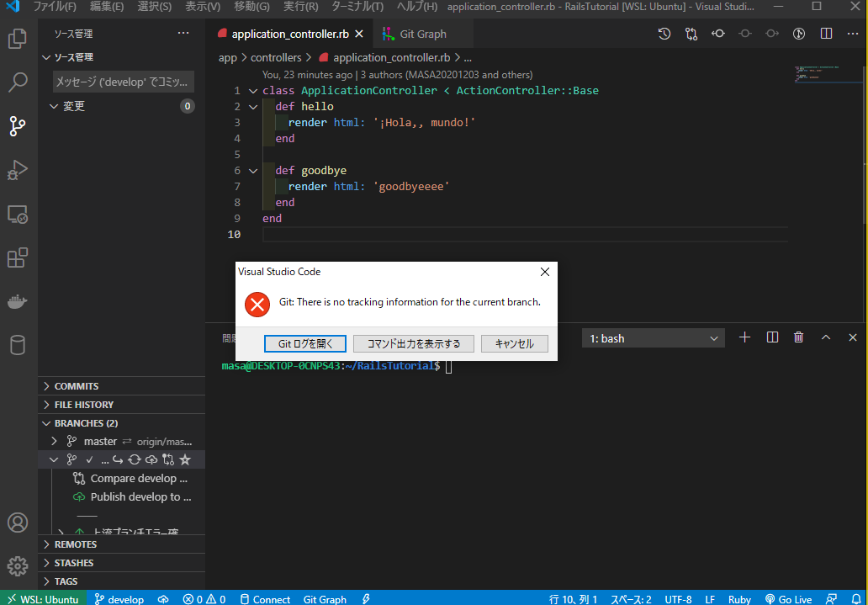Click the sync icon on the develop branch row
The width and height of the screenshot is (868, 605).
pyautogui.click(x=134, y=459)
